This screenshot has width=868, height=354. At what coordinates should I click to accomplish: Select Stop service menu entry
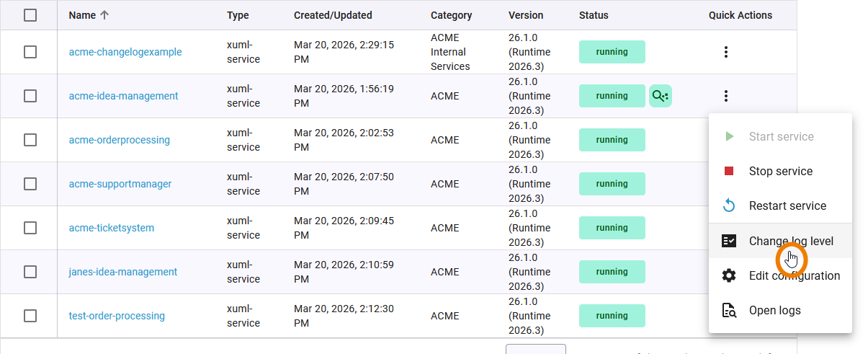point(780,172)
